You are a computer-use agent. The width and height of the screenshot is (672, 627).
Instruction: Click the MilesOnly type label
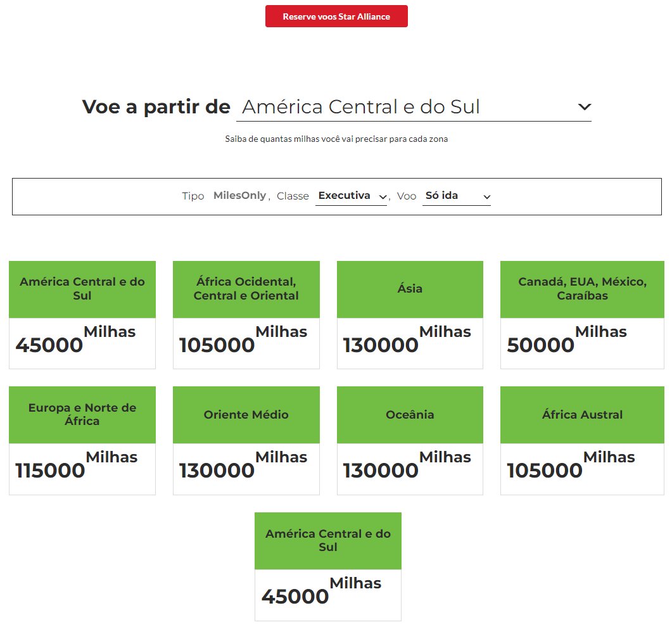(x=239, y=196)
